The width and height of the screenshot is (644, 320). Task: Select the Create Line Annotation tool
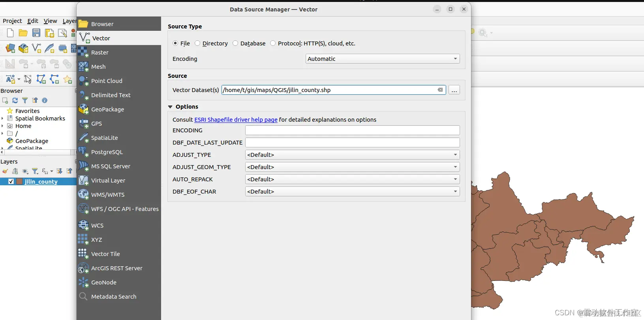pos(54,79)
